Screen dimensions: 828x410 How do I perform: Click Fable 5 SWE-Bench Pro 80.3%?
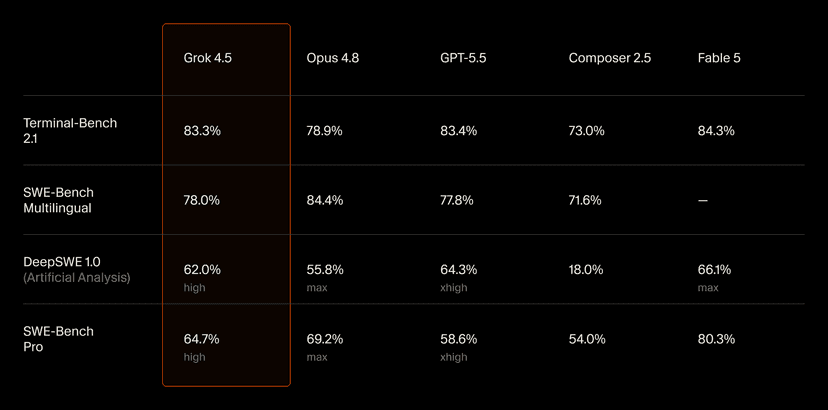pyautogui.click(x=716, y=339)
